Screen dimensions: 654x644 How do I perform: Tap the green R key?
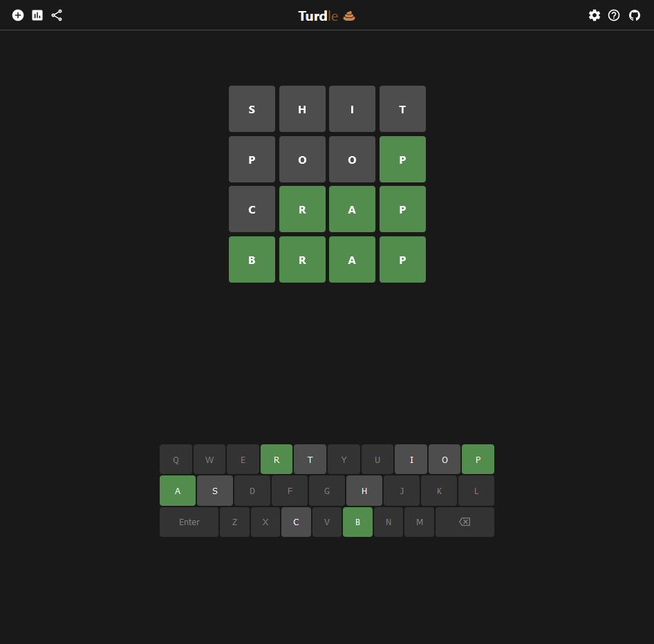click(277, 460)
